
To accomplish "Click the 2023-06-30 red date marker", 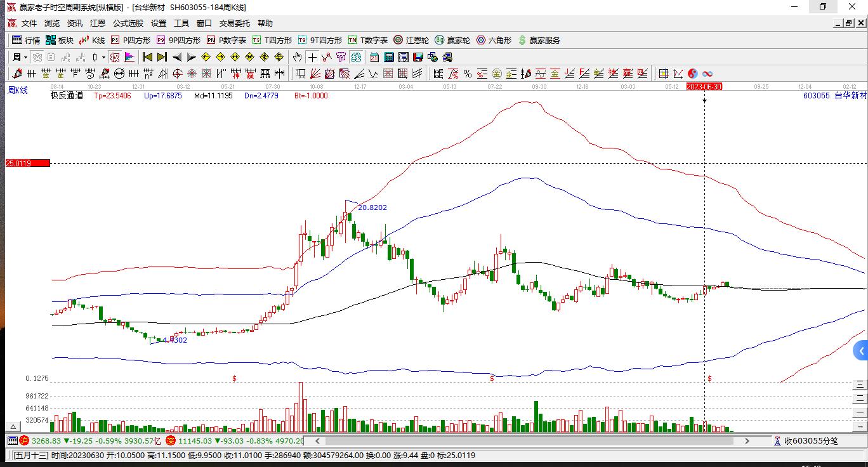I will [x=704, y=86].
